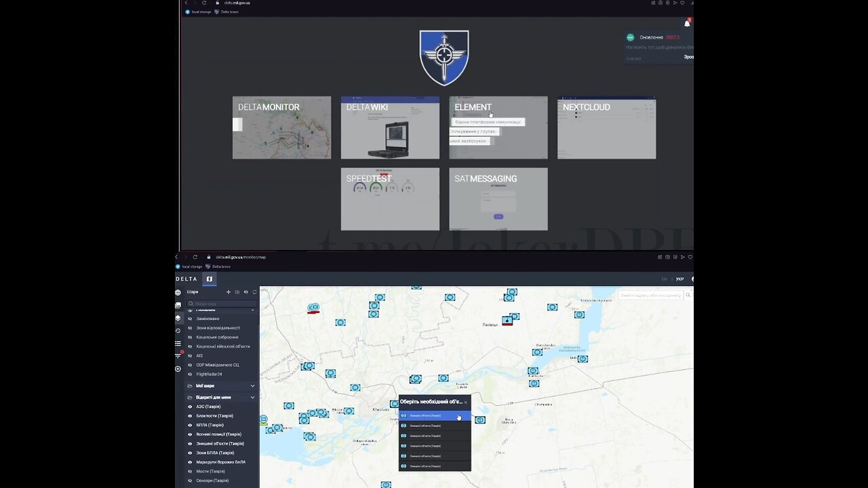Click the blue marker with green-yellow bar at map's left edge
This screenshot has height=488, width=868.
[x=263, y=421]
